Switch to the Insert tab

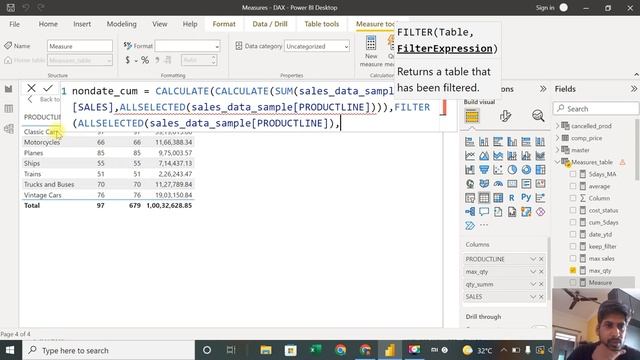point(82,24)
